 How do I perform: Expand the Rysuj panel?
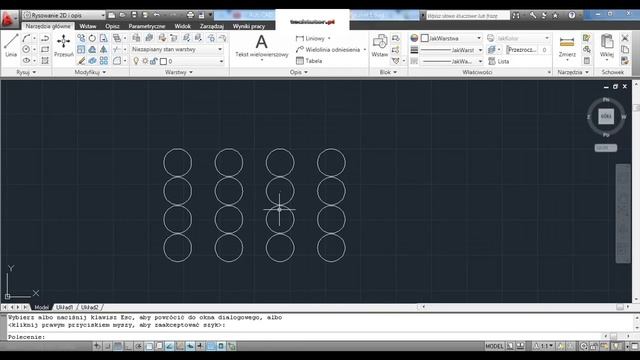(26, 72)
